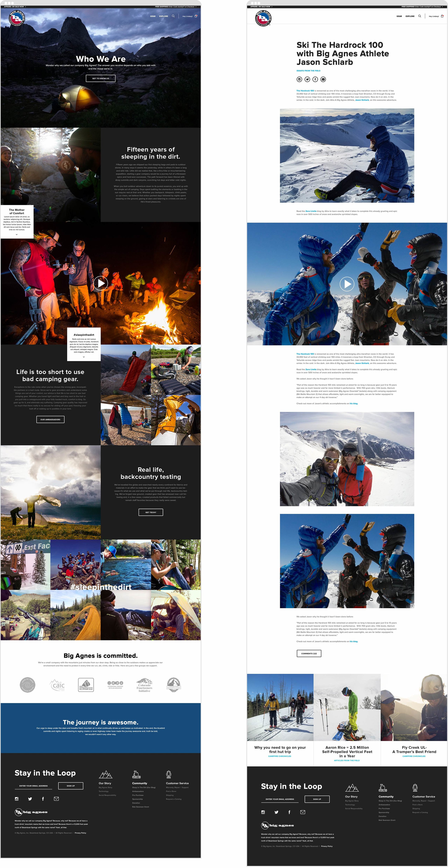448x868 pixels.
Task: Click the caic partner logo
Action: (x=57, y=685)
